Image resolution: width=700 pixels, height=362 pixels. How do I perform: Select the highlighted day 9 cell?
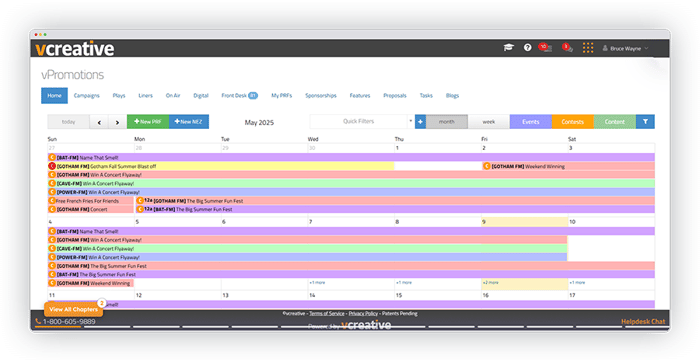(525, 222)
